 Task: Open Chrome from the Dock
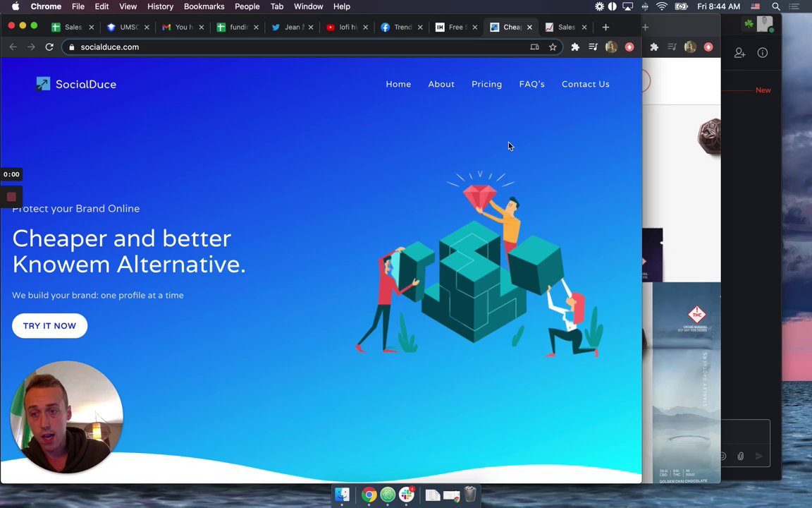369,495
